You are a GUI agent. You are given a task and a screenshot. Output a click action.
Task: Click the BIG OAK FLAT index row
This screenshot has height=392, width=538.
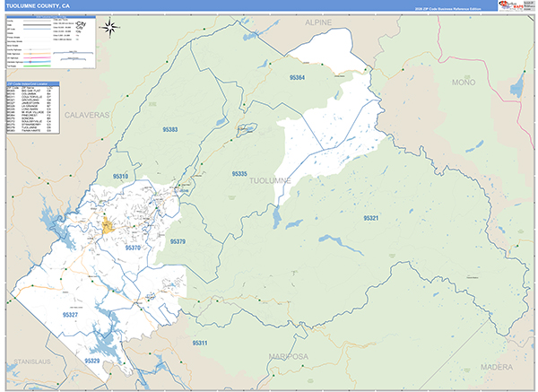(29, 91)
